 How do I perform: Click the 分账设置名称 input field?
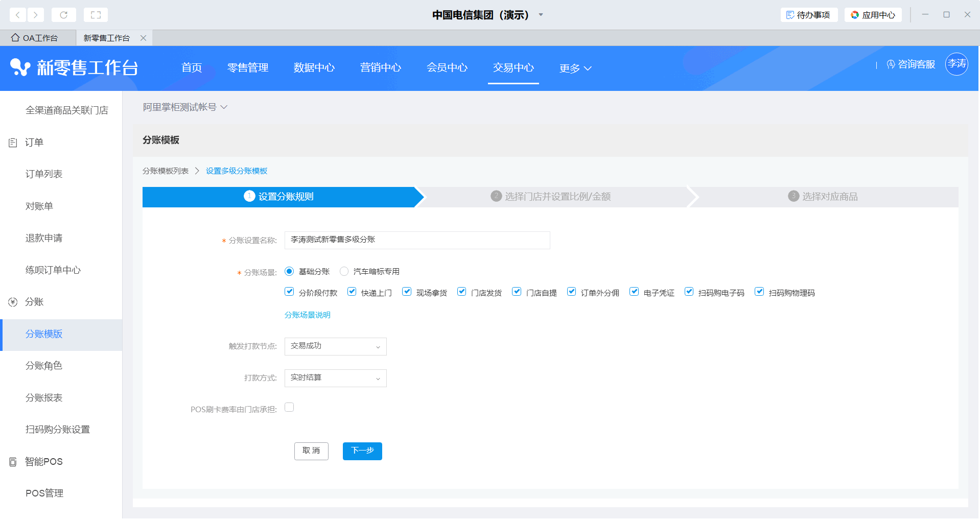pyautogui.click(x=417, y=240)
